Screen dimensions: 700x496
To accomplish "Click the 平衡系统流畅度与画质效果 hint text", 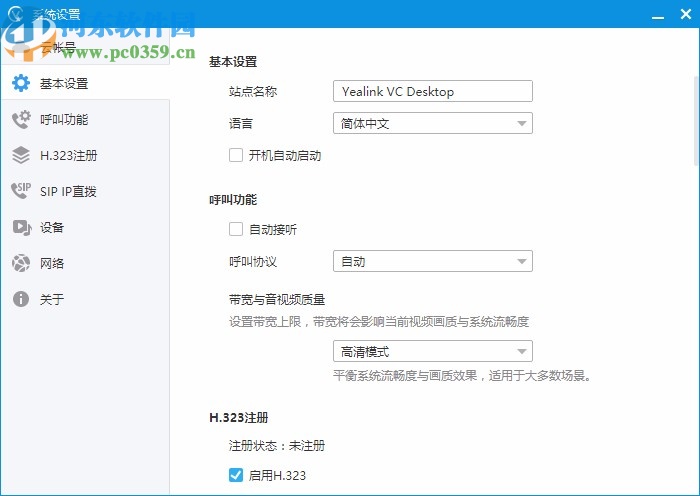I will (462, 375).
